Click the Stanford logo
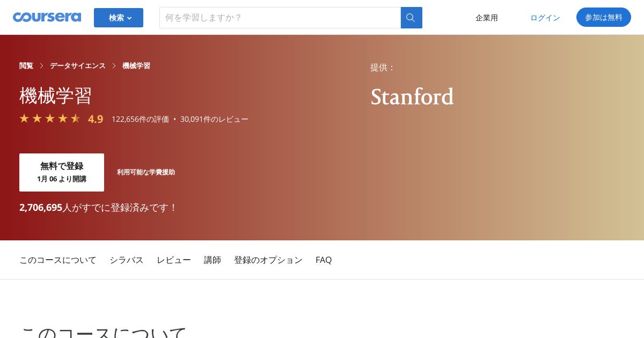The height and width of the screenshot is (338, 644). tap(412, 97)
